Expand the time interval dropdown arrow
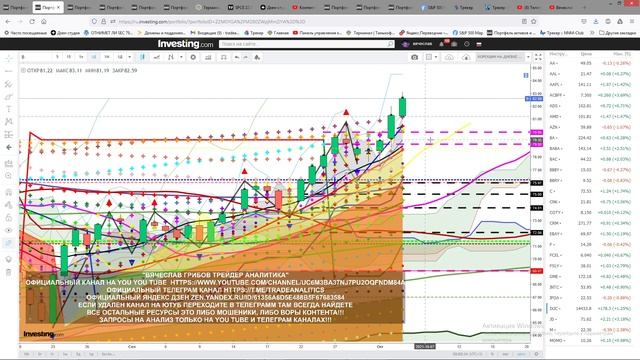 click(x=130, y=57)
